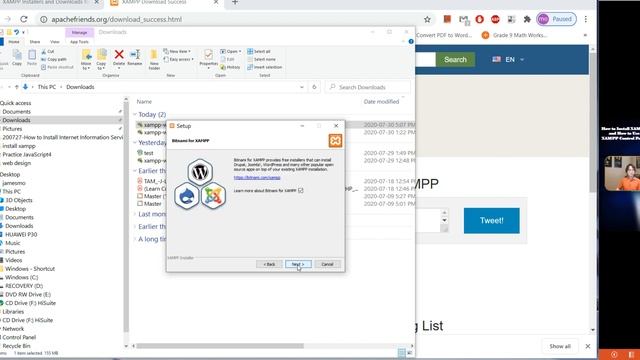Click the Explorer Help question mark icon

click(x=411, y=42)
